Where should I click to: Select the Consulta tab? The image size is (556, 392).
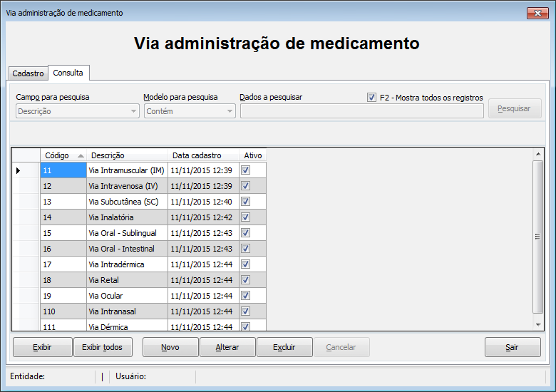[68, 73]
